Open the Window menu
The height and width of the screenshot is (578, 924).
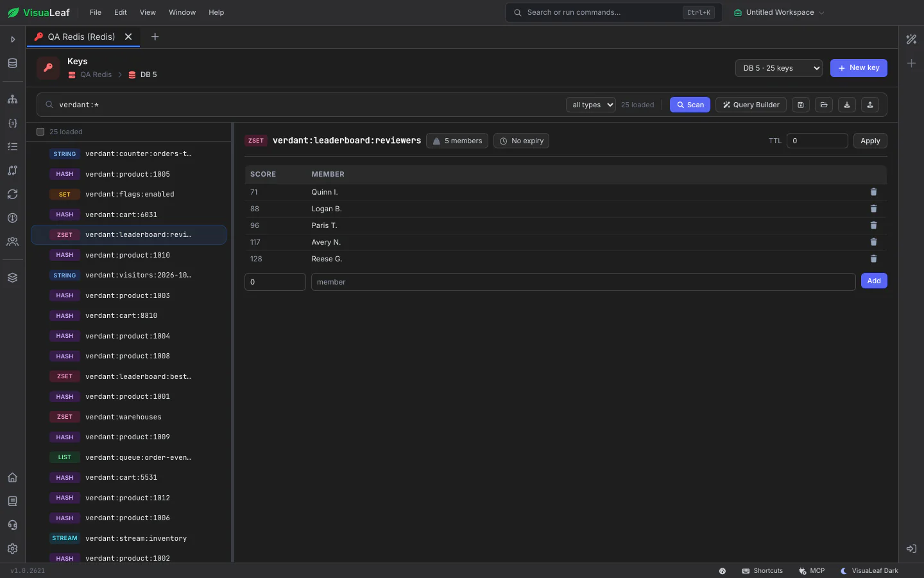(x=182, y=12)
